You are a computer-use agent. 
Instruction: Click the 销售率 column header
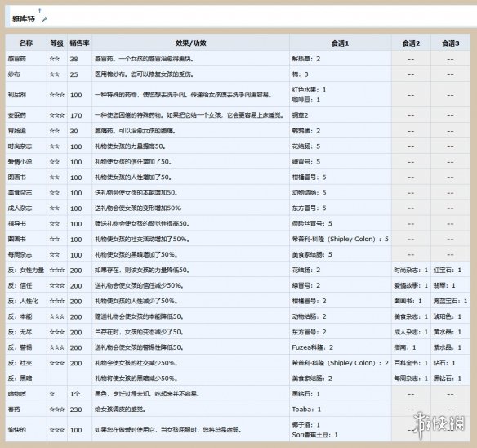click(x=79, y=43)
